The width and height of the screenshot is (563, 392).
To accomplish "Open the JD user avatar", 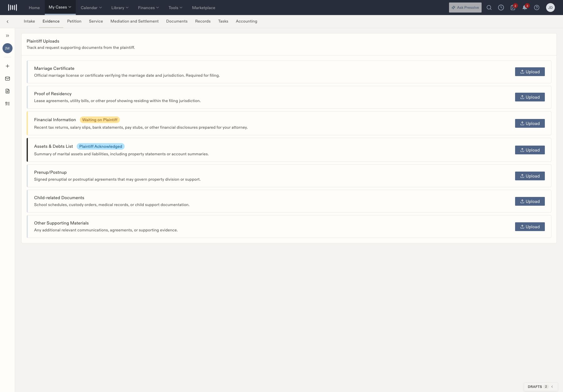I will [550, 8].
